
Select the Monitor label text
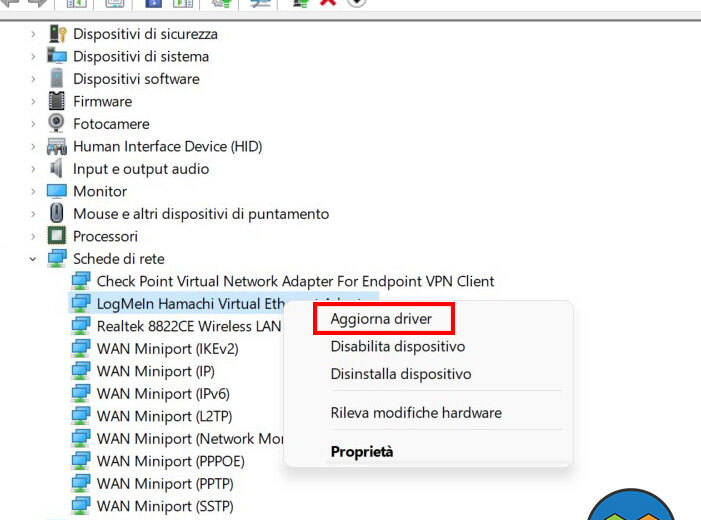100,191
